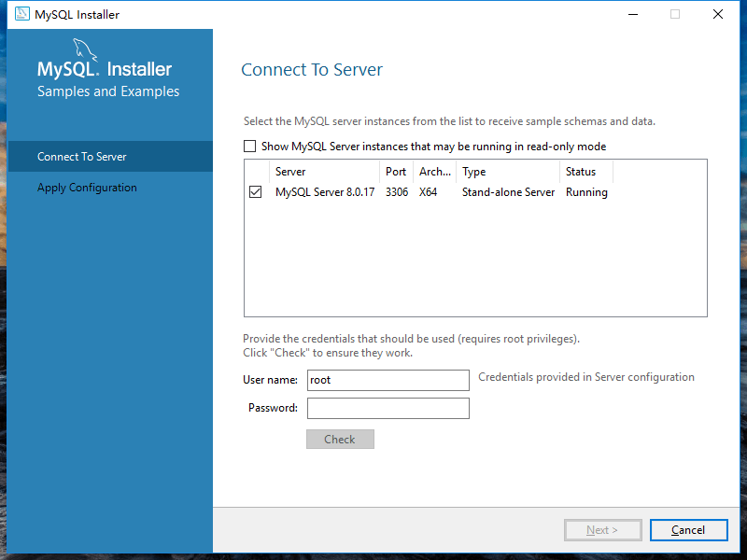Minimize the MySQL Installer window

point(633,14)
